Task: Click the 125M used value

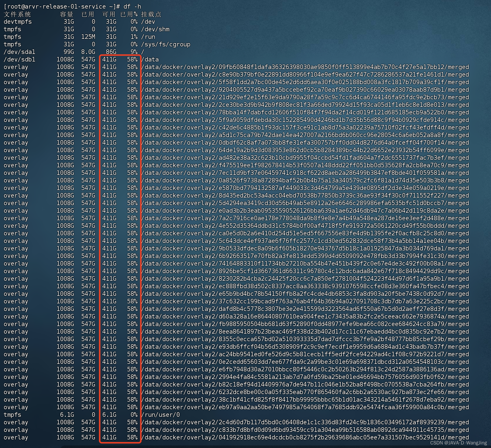Action: [x=88, y=37]
